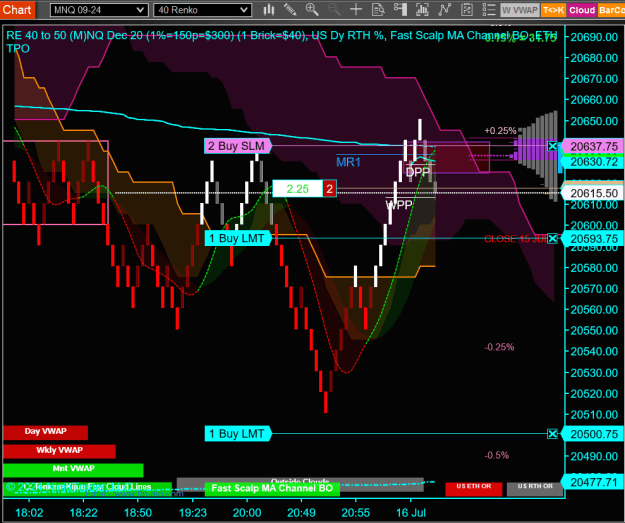Open the indicators line-graph icon
625x523 pixels.
pos(444,10)
